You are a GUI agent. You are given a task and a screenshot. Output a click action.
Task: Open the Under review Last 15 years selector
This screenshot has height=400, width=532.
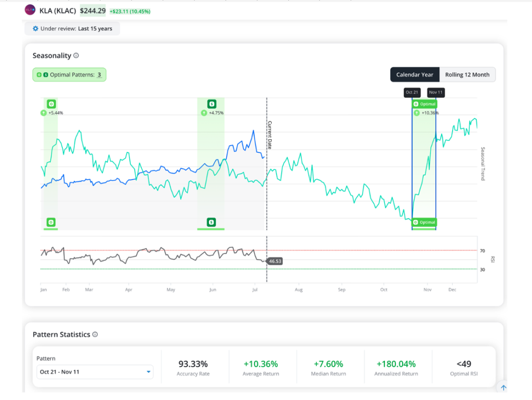[x=72, y=29]
